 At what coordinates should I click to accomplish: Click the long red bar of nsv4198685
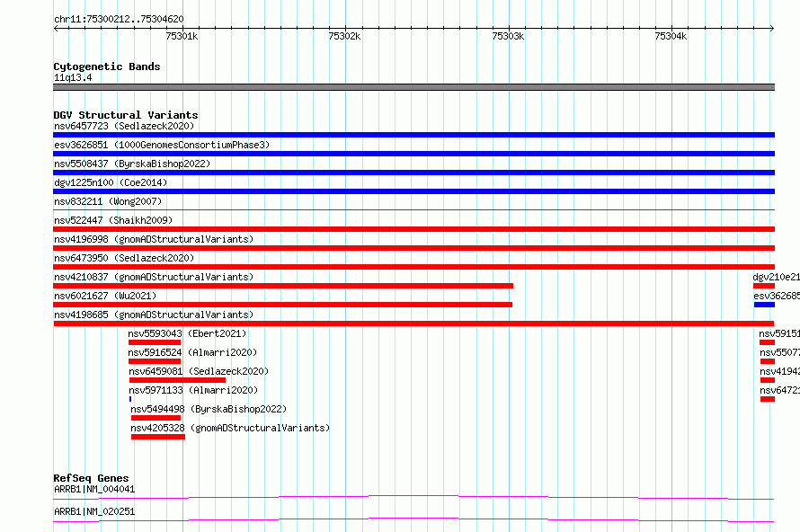click(413, 324)
